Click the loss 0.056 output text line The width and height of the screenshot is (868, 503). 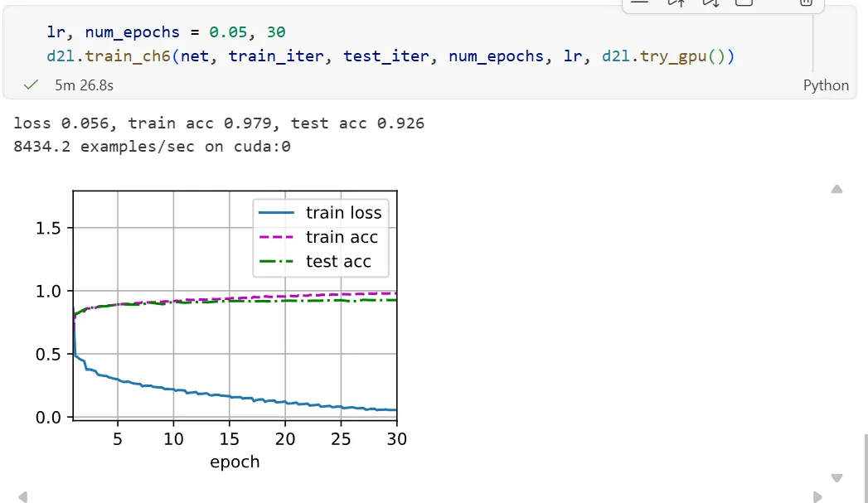pos(219,123)
